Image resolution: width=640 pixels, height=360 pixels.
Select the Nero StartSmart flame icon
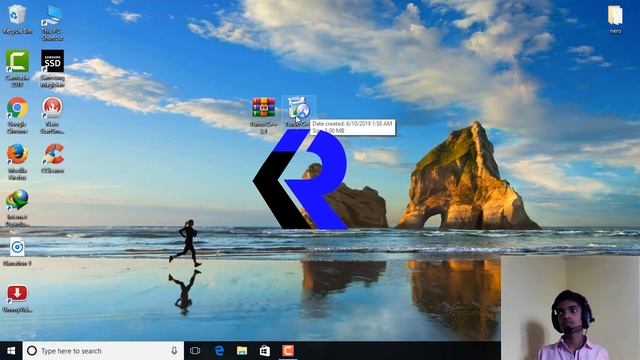coord(52,108)
